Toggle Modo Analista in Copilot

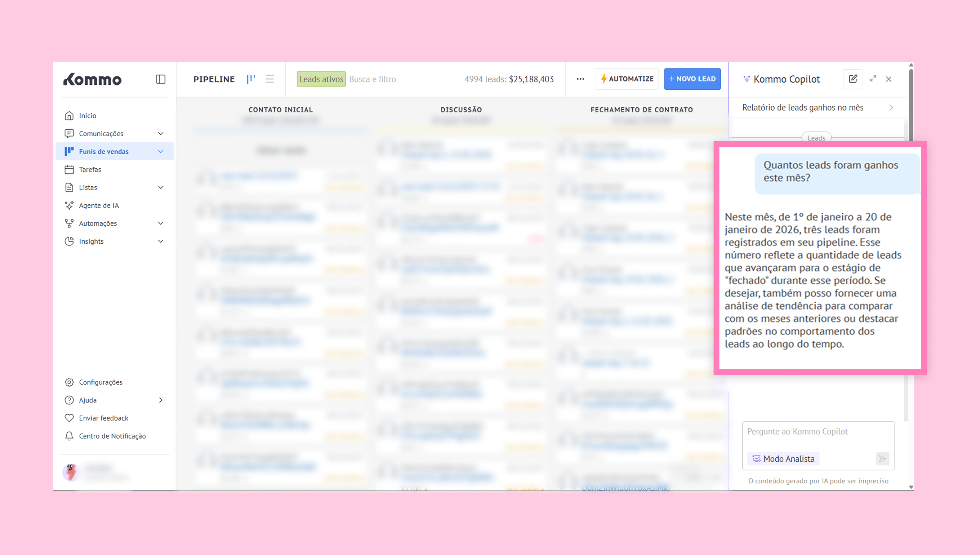point(783,458)
